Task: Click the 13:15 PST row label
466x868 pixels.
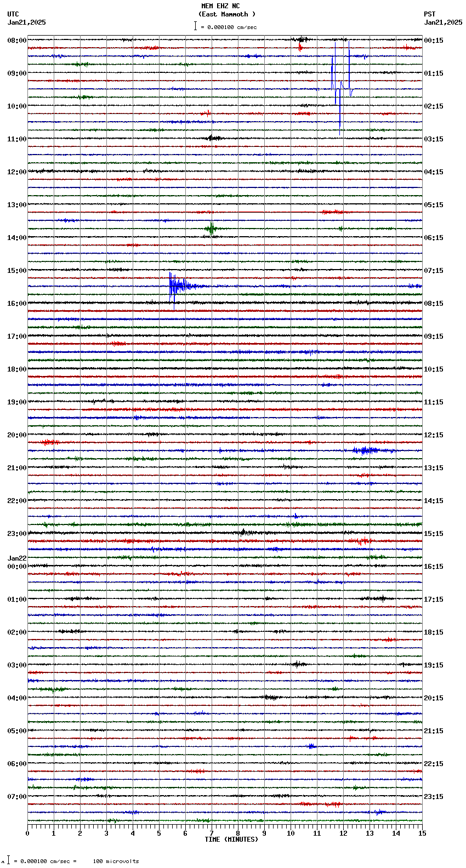Action: 434,468
